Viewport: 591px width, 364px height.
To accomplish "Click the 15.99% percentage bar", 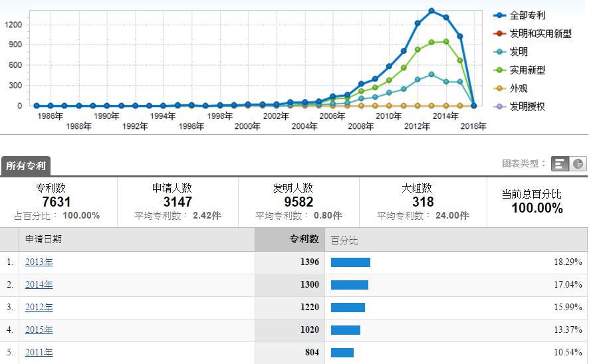I will pos(348,308).
